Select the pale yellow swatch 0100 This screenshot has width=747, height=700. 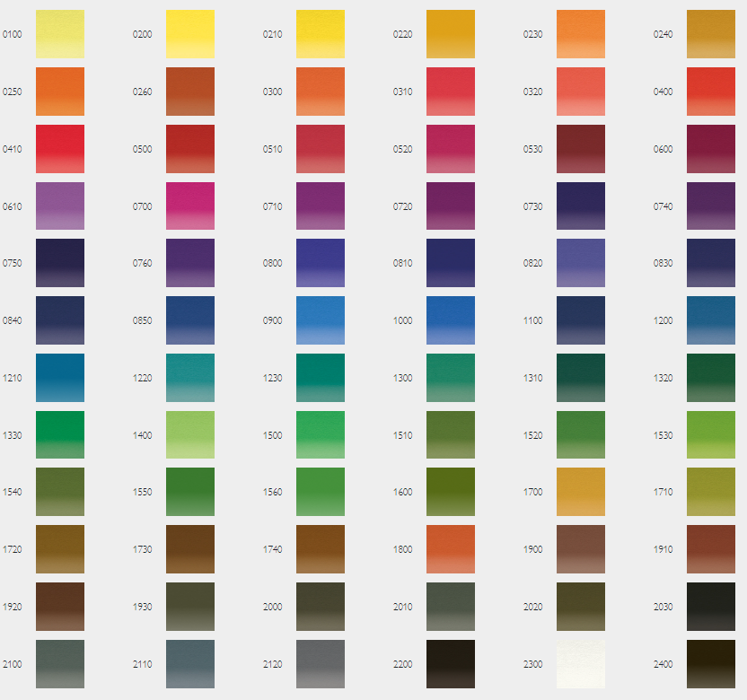(60, 34)
